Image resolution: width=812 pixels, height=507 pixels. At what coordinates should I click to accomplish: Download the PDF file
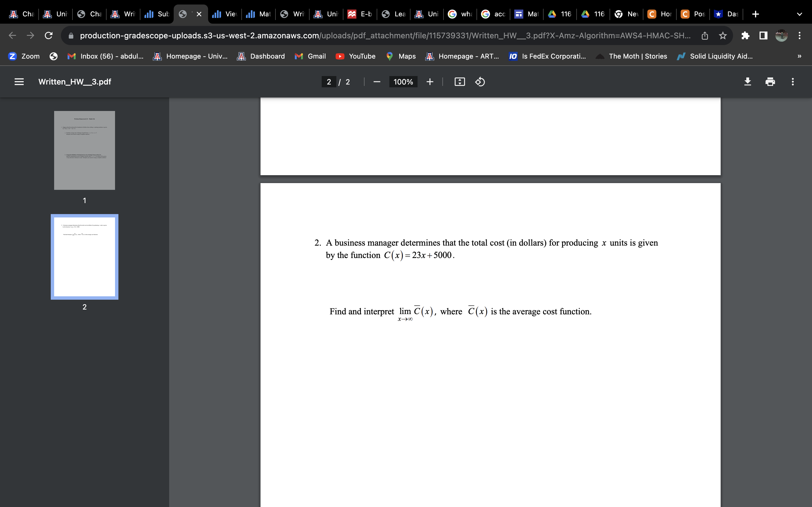748,82
